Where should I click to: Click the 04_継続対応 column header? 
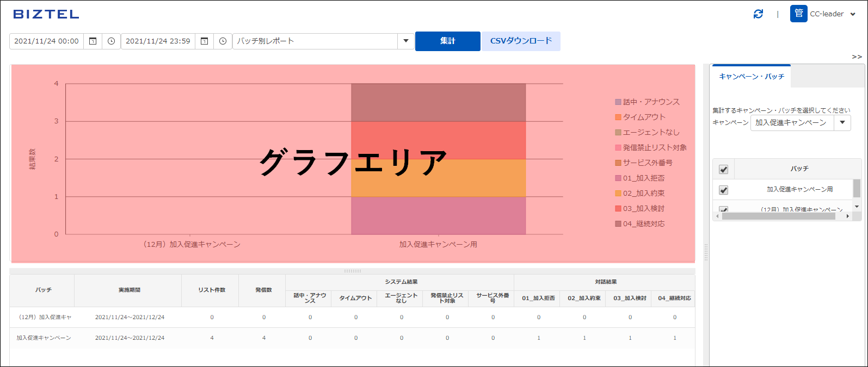[674, 298]
